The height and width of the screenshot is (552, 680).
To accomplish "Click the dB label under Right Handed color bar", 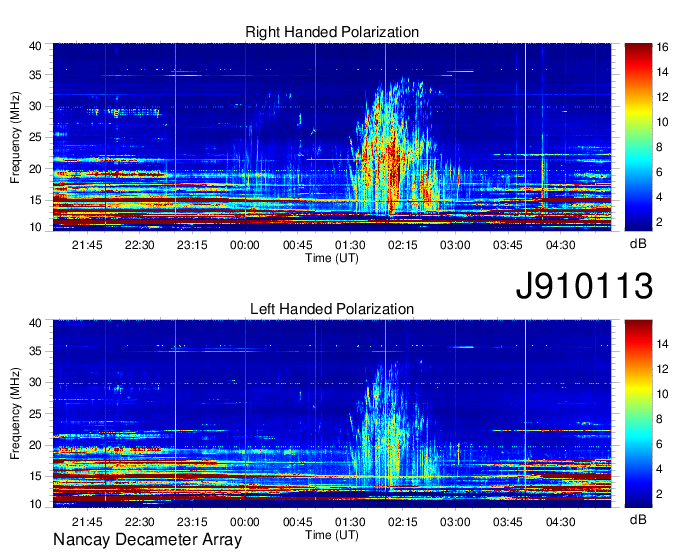I will click(638, 244).
